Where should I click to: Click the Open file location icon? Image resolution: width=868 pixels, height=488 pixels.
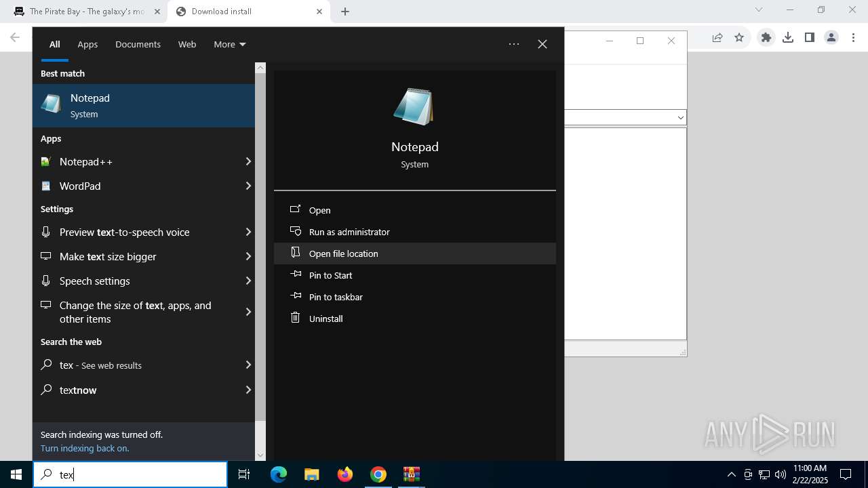point(295,252)
